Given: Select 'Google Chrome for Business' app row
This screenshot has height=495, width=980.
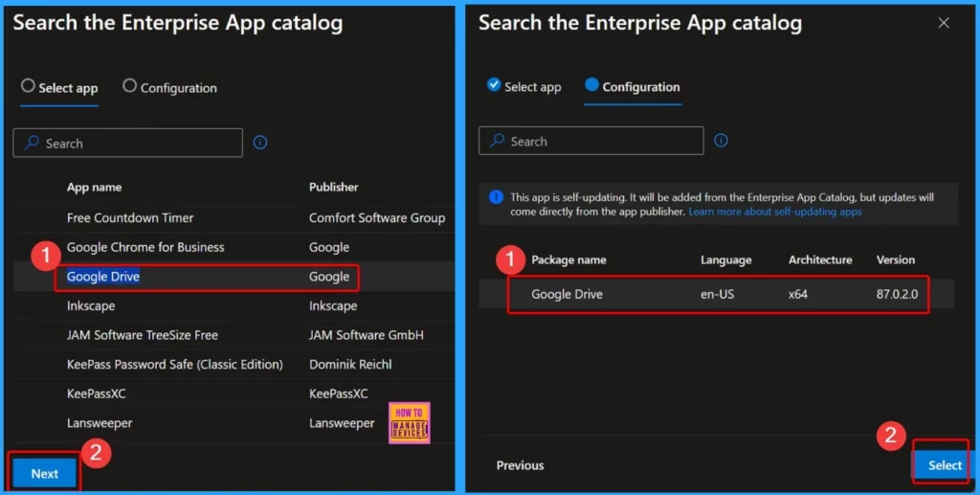Looking at the screenshot, I should (234, 247).
